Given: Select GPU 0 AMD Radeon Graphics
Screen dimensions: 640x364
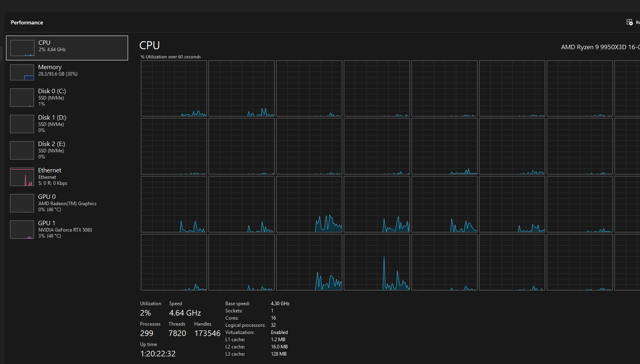Looking at the screenshot, I should [x=67, y=203].
